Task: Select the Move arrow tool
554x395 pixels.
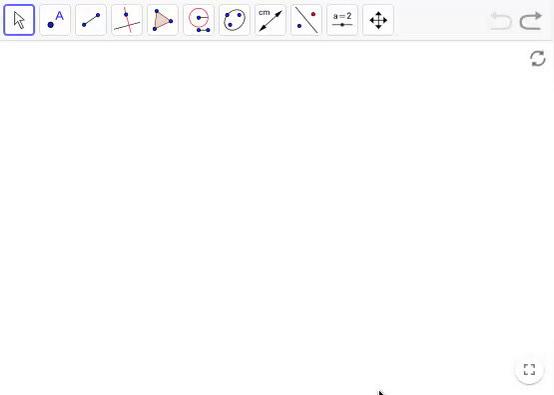Action: [19, 20]
